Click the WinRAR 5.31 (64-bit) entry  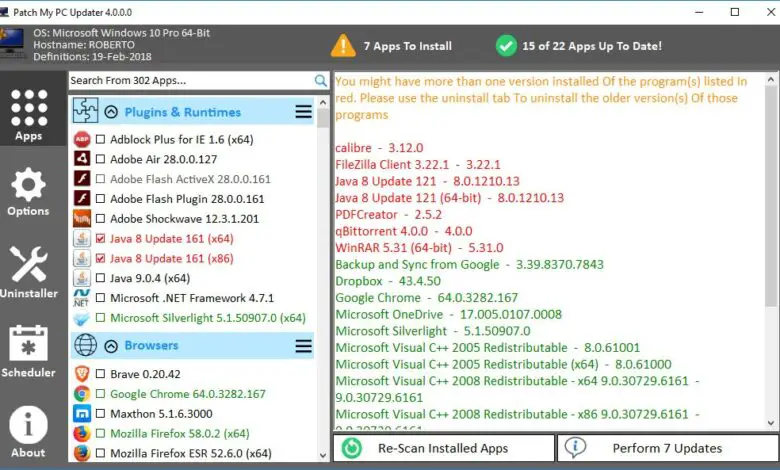point(419,248)
